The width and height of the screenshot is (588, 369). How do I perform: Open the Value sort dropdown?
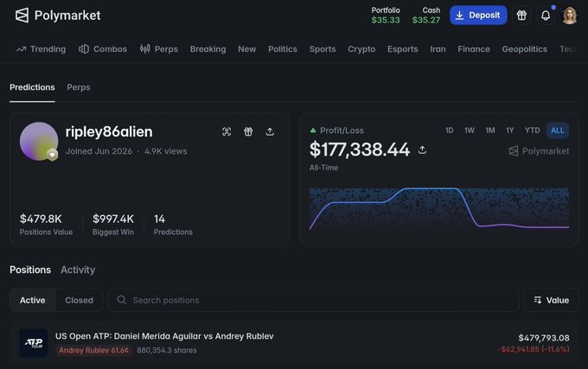[552, 300]
